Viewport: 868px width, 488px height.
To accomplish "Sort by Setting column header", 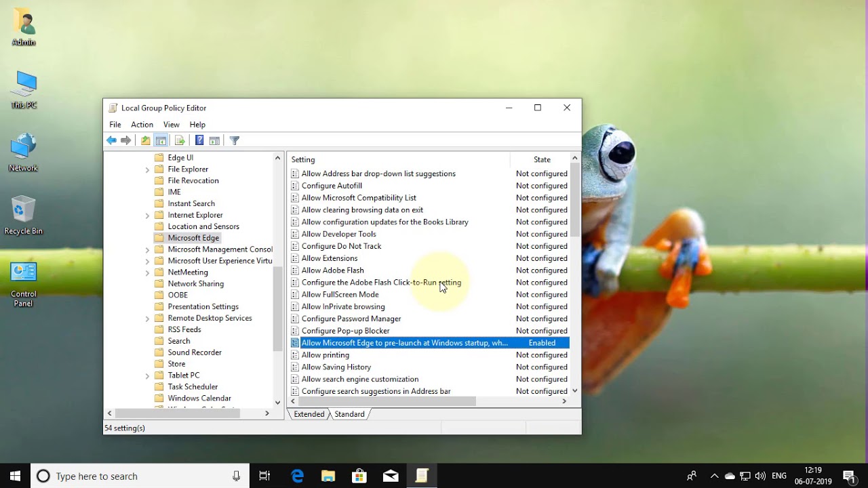I will [x=399, y=160].
